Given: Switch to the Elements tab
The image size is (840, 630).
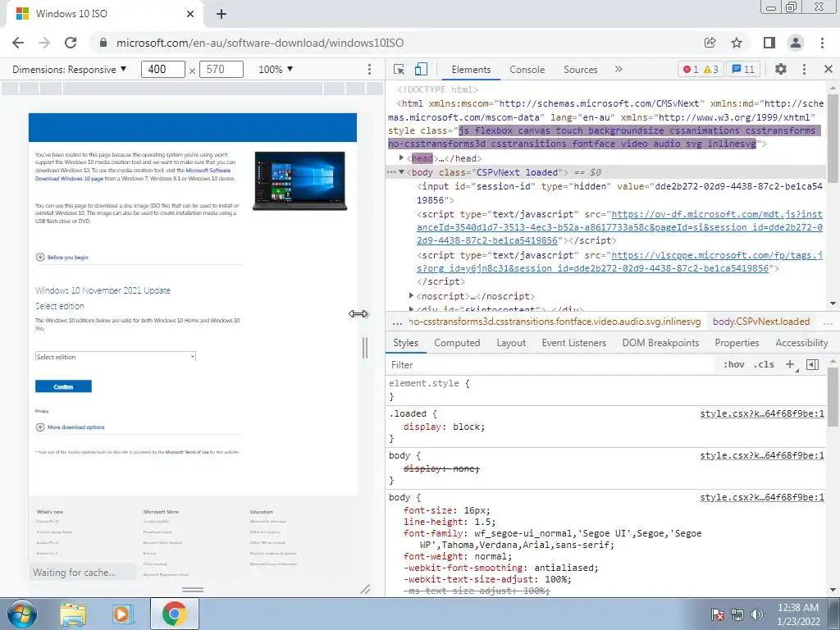Looking at the screenshot, I should 471,69.
